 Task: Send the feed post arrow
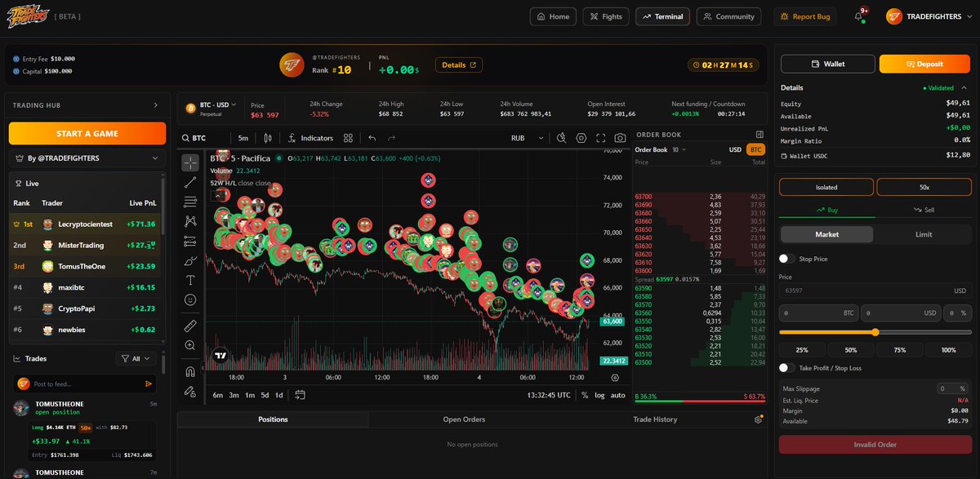[149, 384]
